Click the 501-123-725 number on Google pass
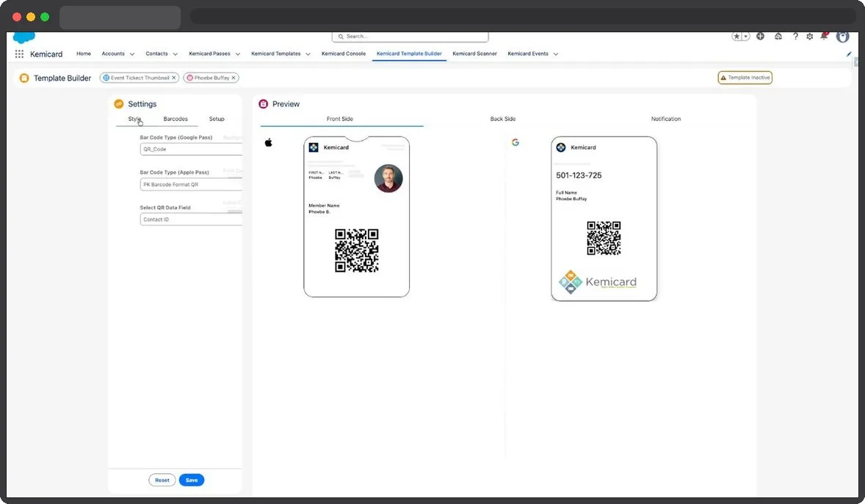Screen dimensions: 865x504 click(579, 175)
